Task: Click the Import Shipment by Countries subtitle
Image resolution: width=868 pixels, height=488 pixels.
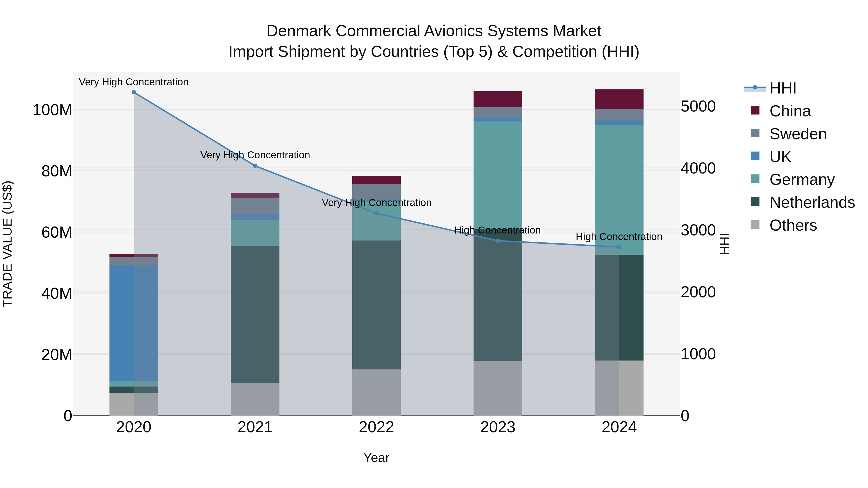Action: coord(434,52)
